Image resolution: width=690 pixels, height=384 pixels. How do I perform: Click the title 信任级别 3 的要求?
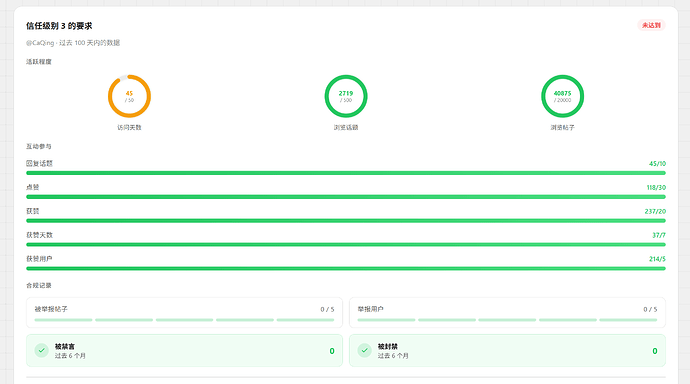pos(59,26)
